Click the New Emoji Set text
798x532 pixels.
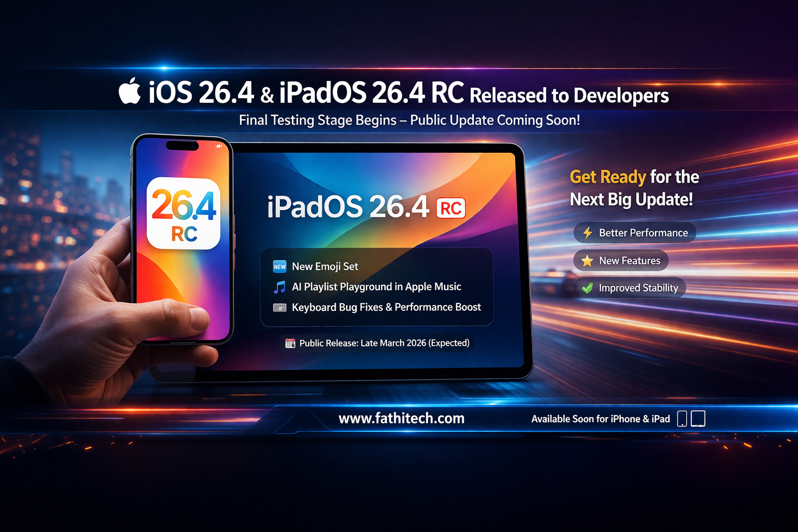pos(325,267)
